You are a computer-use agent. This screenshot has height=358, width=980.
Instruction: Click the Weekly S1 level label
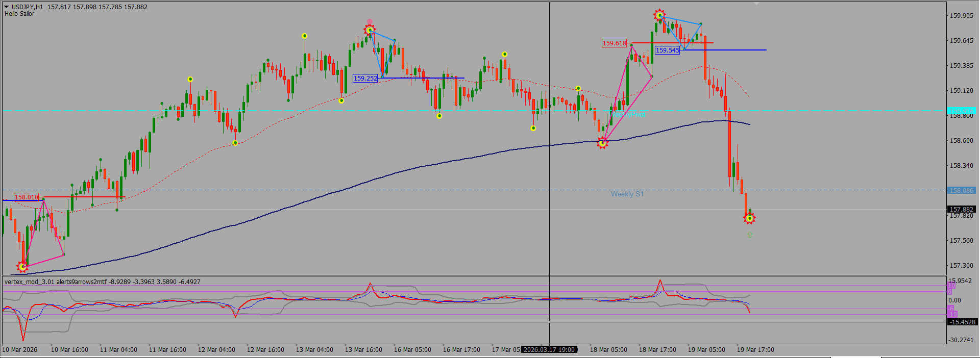[627, 194]
